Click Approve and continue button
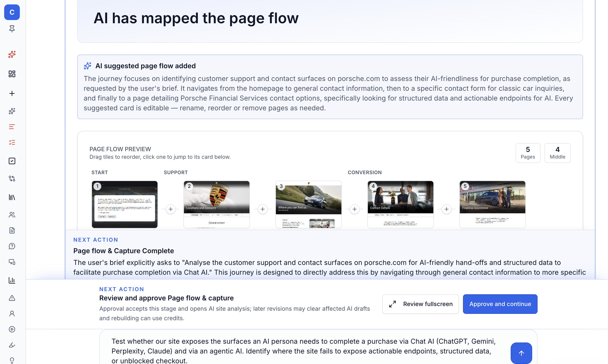 click(500, 304)
